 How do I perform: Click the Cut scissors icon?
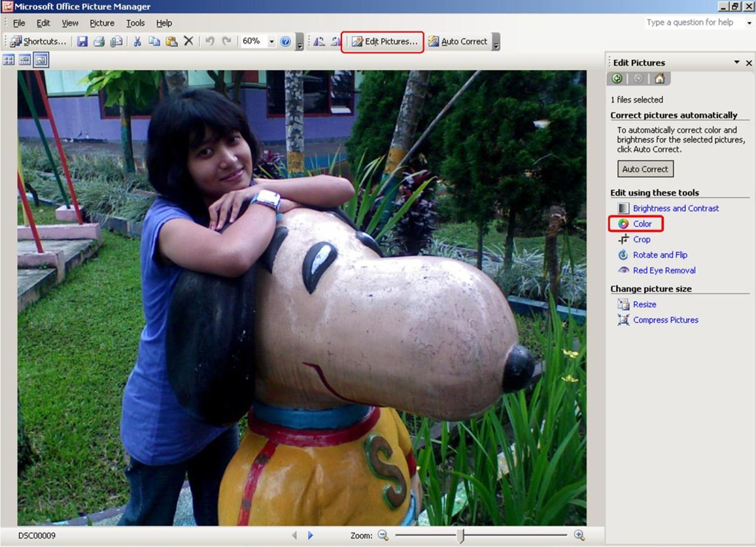click(x=137, y=42)
